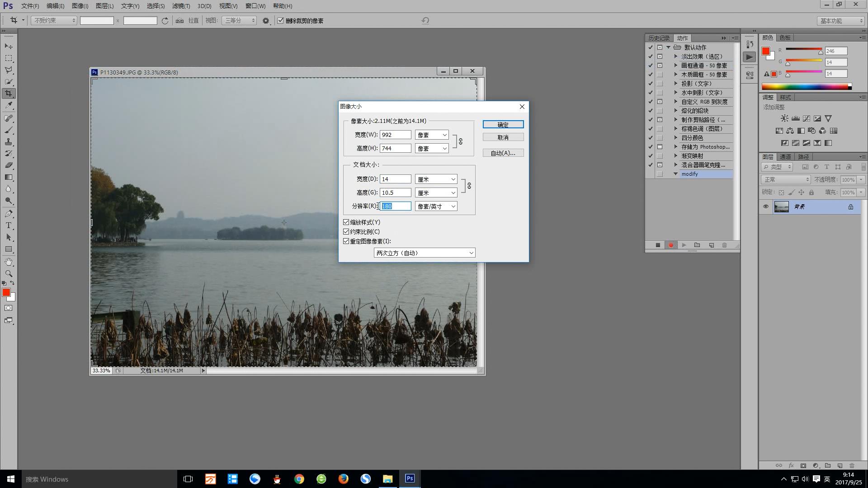
Task: Open the 文件(F) menu
Action: click(30, 6)
